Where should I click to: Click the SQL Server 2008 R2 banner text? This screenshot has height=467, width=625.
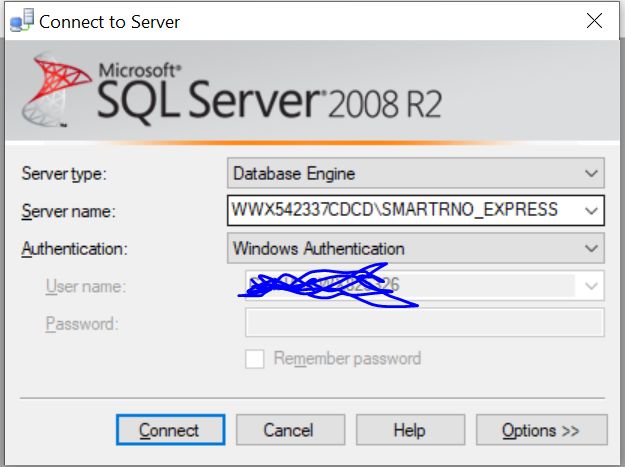click(x=269, y=94)
